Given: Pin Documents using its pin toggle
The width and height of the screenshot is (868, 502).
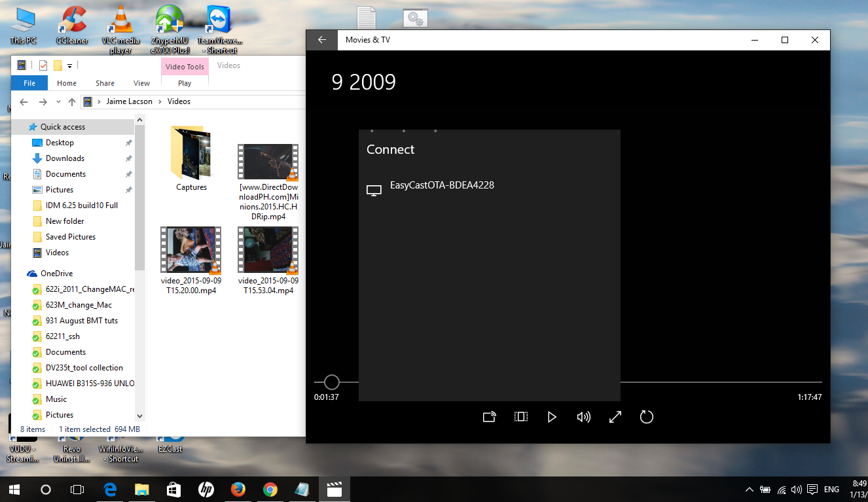Looking at the screenshot, I should coord(128,173).
